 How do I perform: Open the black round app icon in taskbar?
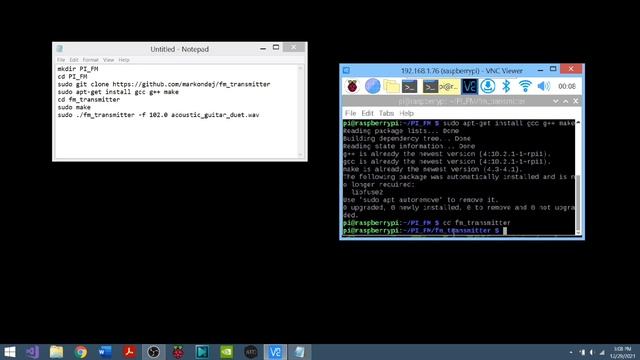coord(251,352)
